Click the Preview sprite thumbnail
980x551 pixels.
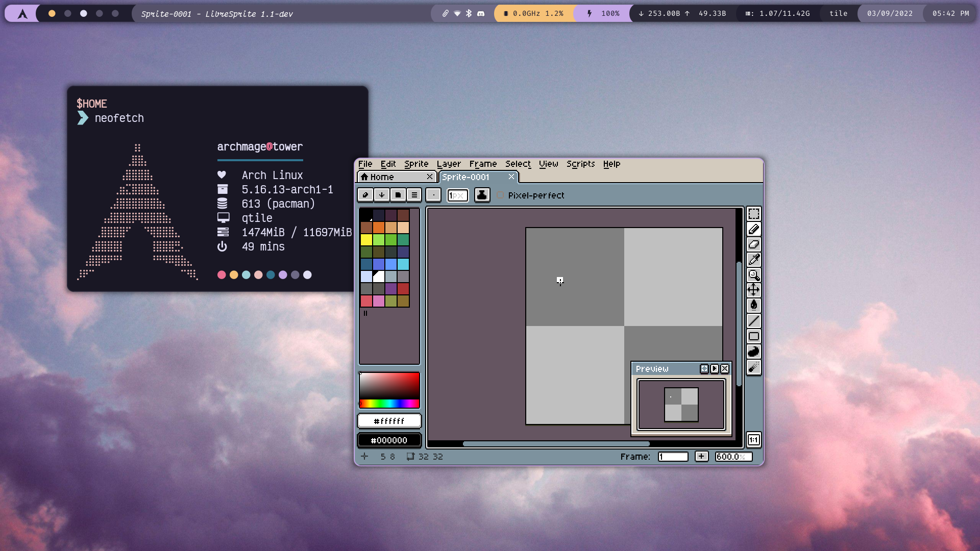tap(681, 405)
